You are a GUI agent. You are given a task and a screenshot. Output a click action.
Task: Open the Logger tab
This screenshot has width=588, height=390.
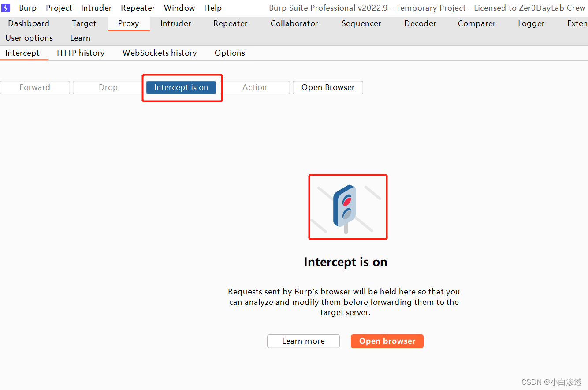531,23
